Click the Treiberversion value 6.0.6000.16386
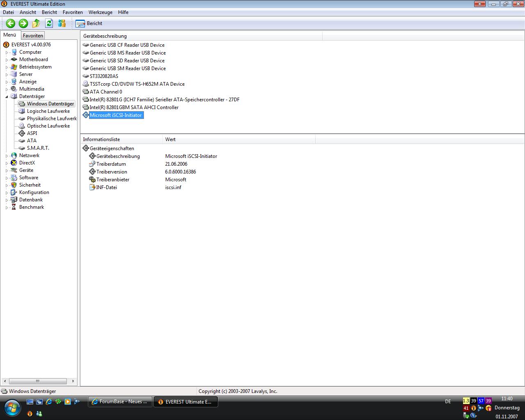 (x=180, y=172)
